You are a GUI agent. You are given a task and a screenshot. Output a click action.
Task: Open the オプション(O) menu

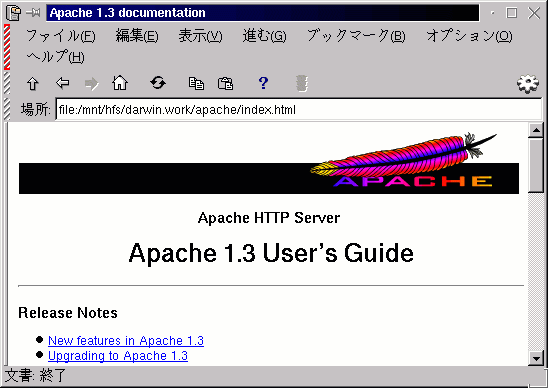click(469, 36)
